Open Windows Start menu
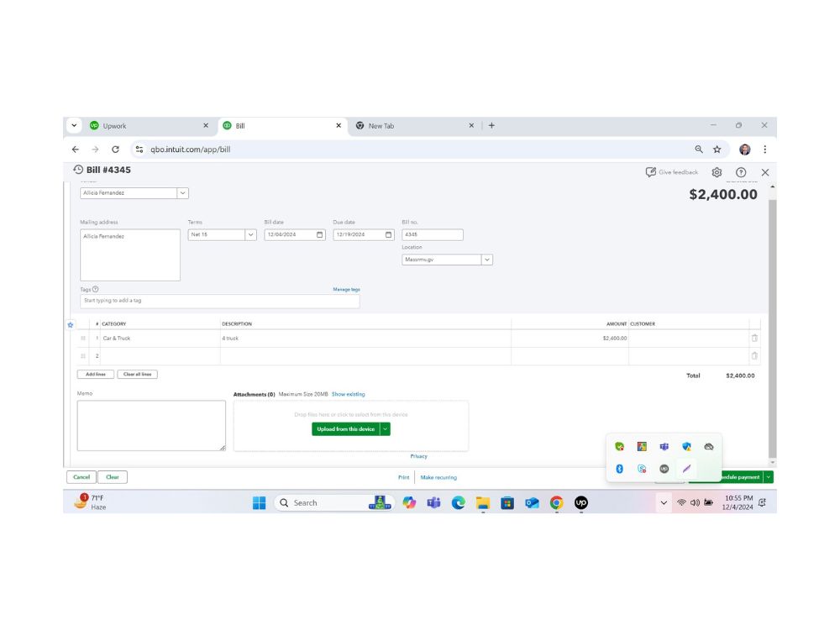The image size is (840, 630). [x=260, y=502]
